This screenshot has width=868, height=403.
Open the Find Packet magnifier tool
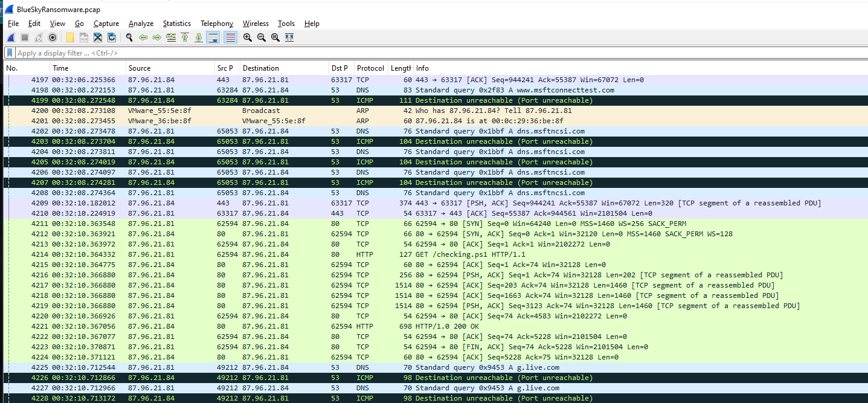tap(129, 37)
